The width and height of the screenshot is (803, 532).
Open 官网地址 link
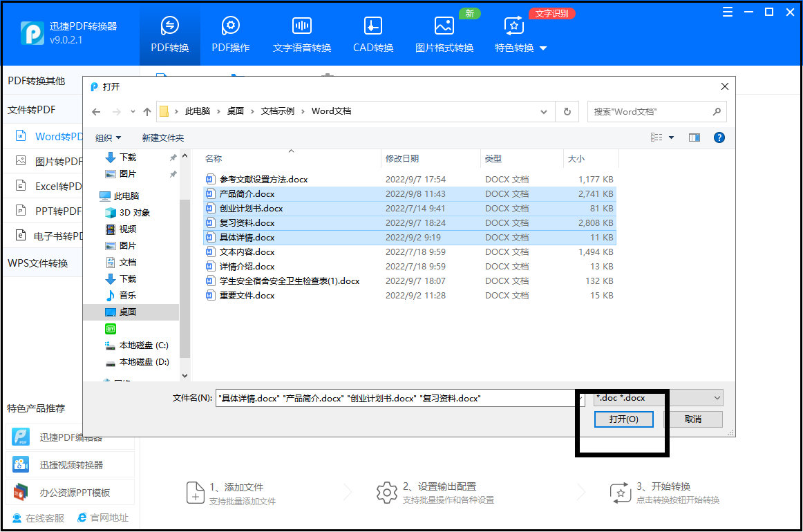[x=102, y=517]
